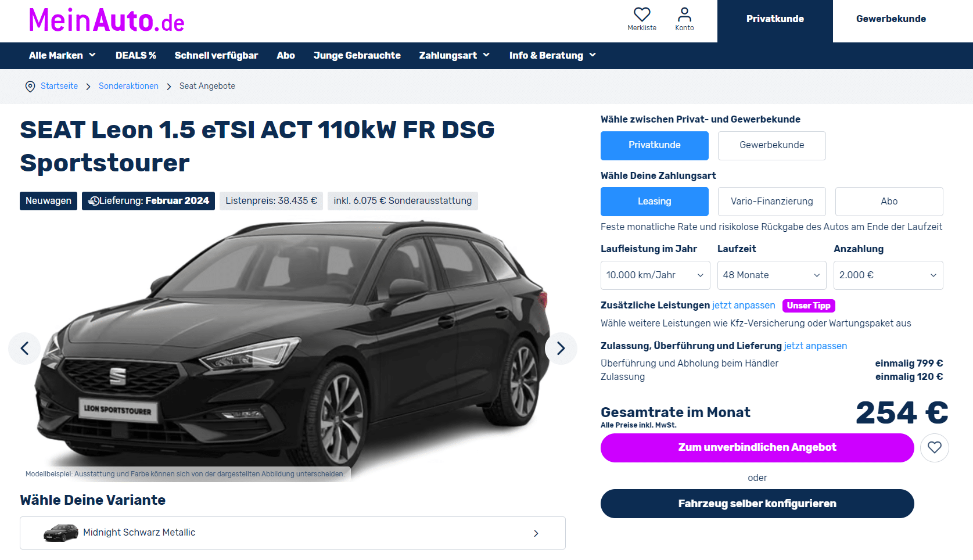The height and width of the screenshot is (560, 973).
Task: Click the Midnight Schwarz car thumbnail
Action: tap(61, 533)
